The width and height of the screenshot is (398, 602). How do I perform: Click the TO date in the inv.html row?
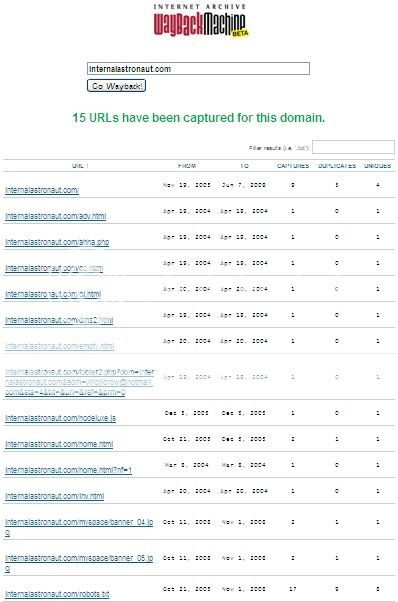click(x=244, y=491)
